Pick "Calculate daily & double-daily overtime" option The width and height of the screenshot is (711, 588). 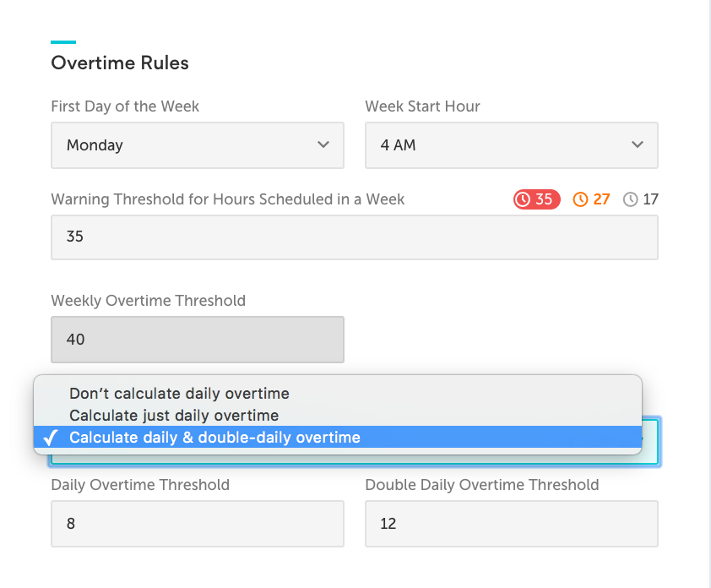point(214,438)
